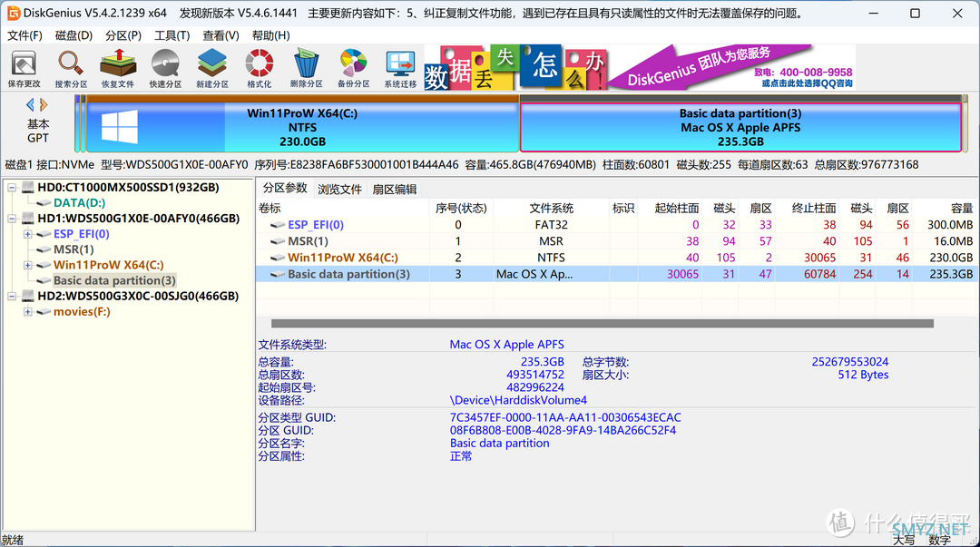Viewport: 980px width, 547px height.
Task: Open the File (文件) menu
Action: point(25,35)
